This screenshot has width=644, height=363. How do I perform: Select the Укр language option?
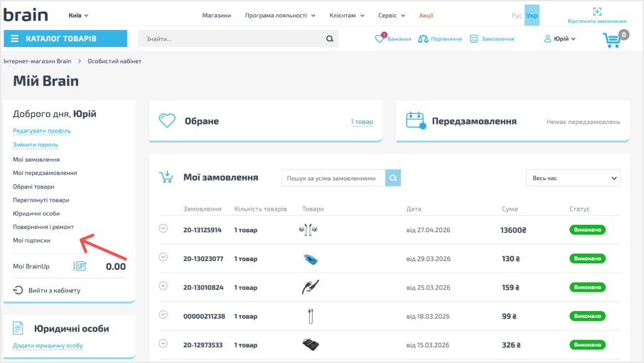(x=532, y=15)
